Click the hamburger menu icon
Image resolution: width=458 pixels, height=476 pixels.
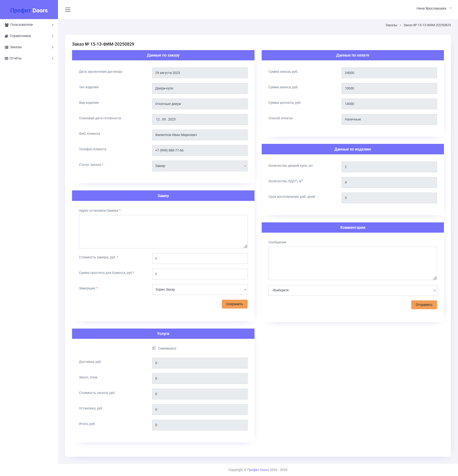pyautogui.click(x=68, y=10)
